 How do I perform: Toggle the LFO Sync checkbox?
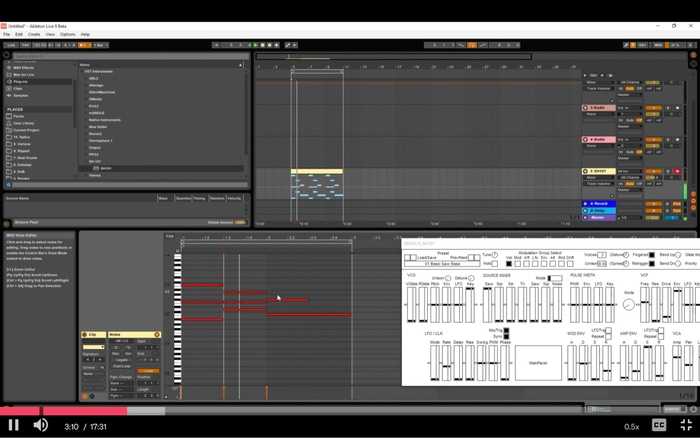[x=506, y=336]
